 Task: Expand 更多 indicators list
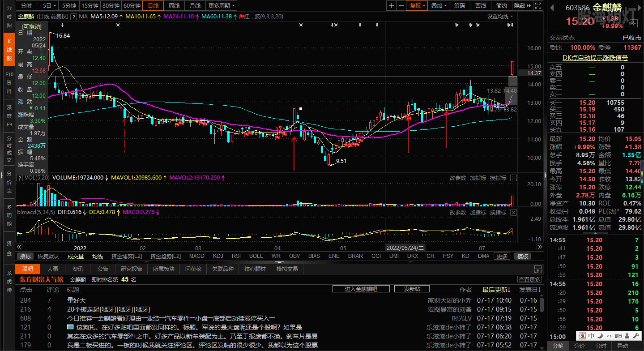click(x=502, y=256)
